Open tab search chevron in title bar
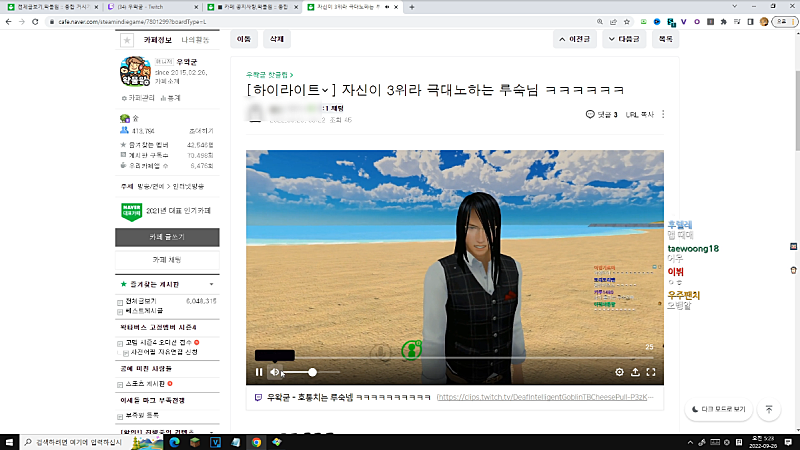This screenshot has height=450, width=800. click(x=735, y=7)
